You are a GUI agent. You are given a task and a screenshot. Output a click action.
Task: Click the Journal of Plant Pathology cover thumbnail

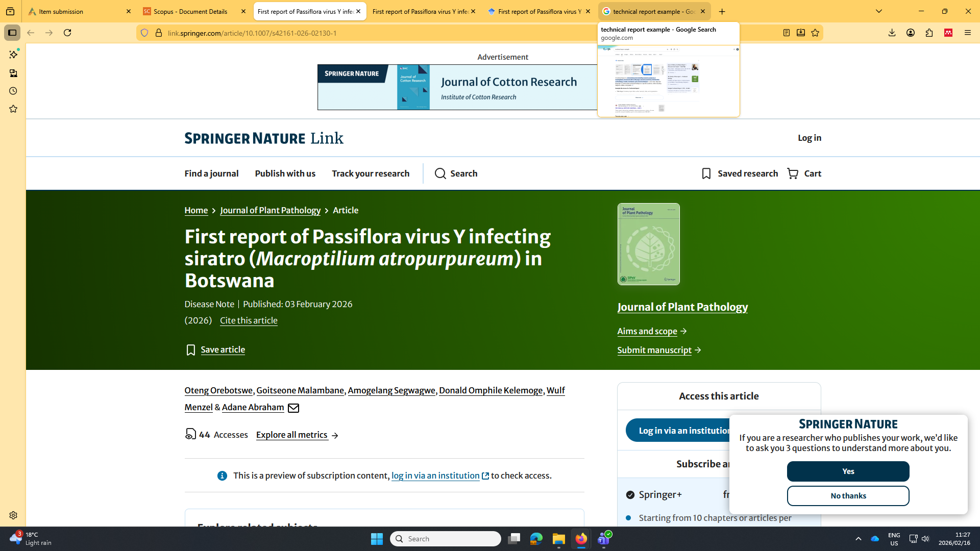coord(648,244)
